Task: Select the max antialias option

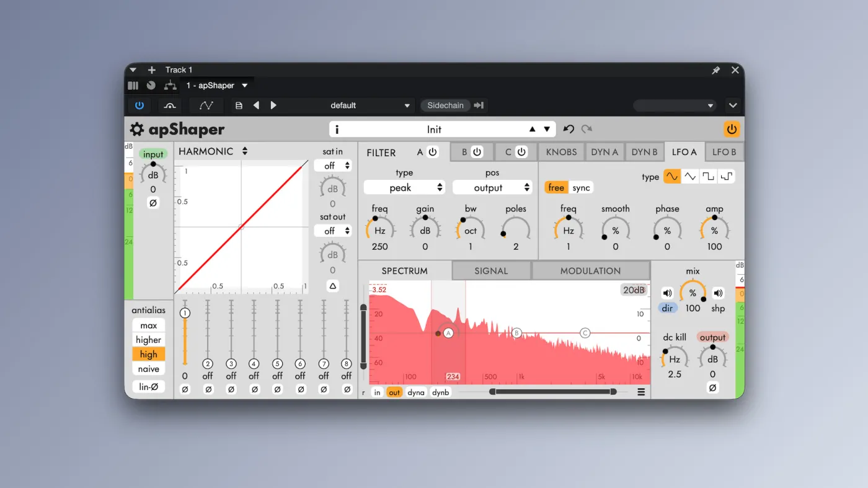Action: [x=149, y=326]
